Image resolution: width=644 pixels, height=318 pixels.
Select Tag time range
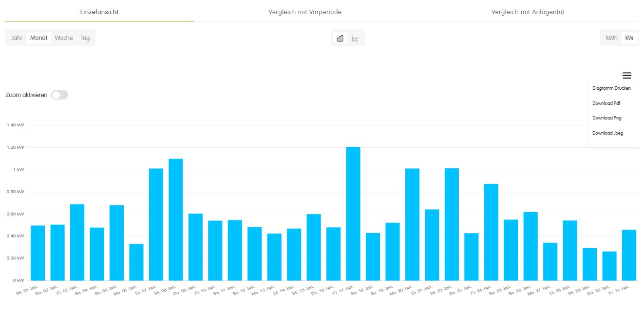(85, 38)
